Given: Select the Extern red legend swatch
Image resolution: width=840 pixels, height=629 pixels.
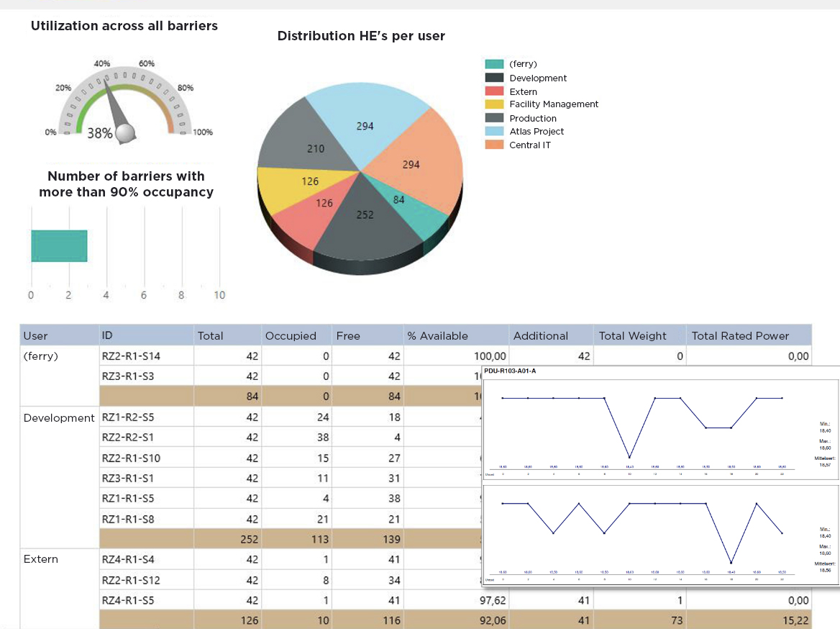Looking at the screenshot, I should click(495, 91).
